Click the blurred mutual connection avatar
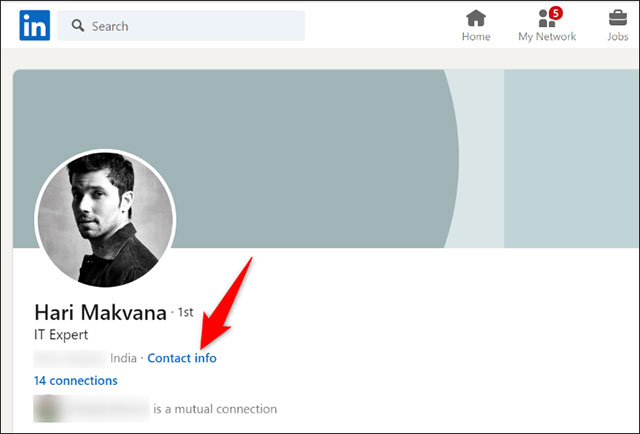 click(44, 408)
